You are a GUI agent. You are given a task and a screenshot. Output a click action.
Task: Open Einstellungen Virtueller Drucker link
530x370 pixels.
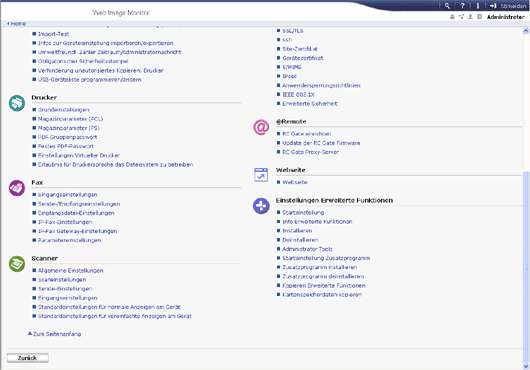pos(79,155)
